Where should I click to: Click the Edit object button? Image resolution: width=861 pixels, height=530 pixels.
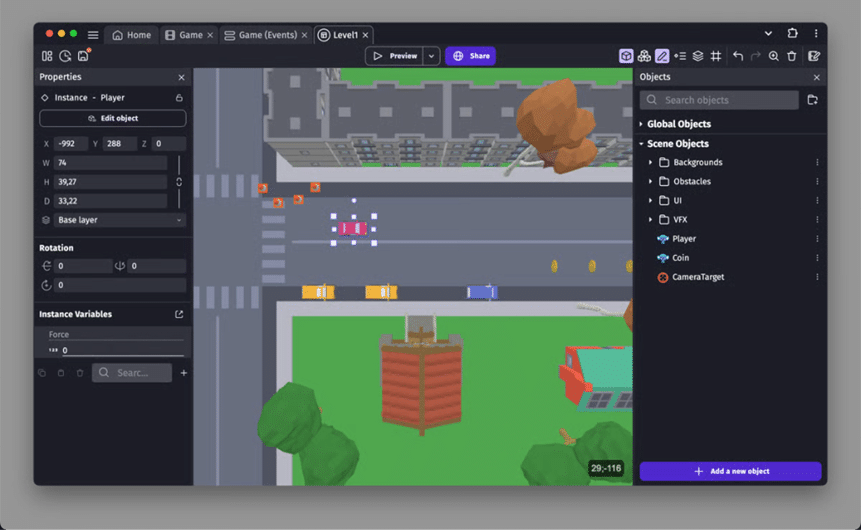click(x=113, y=118)
